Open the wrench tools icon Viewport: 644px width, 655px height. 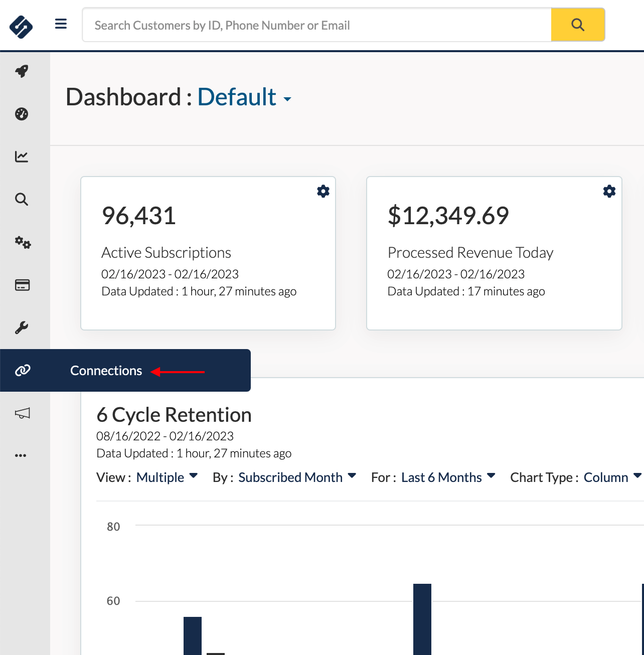pyautogui.click(x=22, y=328)
